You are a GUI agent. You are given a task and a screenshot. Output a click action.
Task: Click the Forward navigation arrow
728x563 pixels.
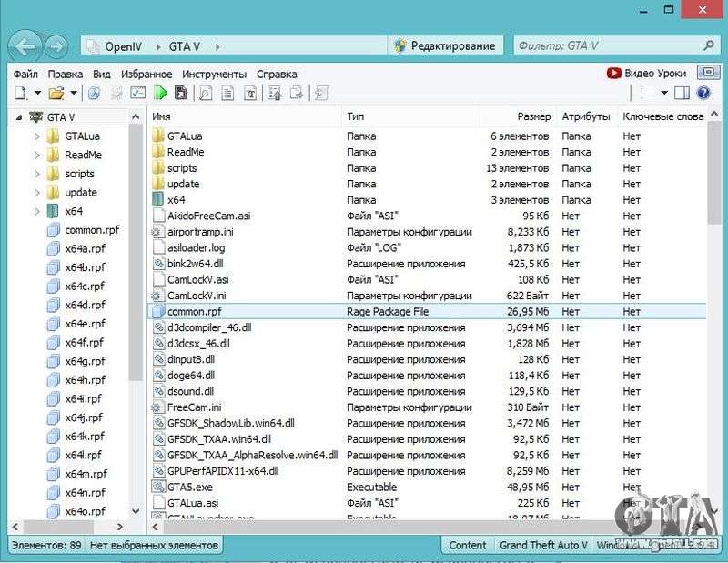(x=56, y=46)
